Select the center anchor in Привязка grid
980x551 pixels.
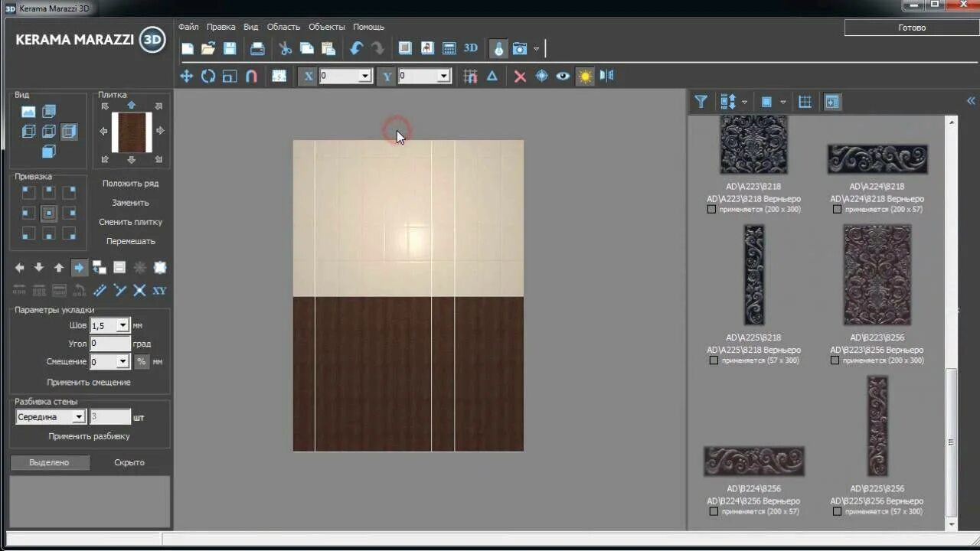[x=49, y=213]
